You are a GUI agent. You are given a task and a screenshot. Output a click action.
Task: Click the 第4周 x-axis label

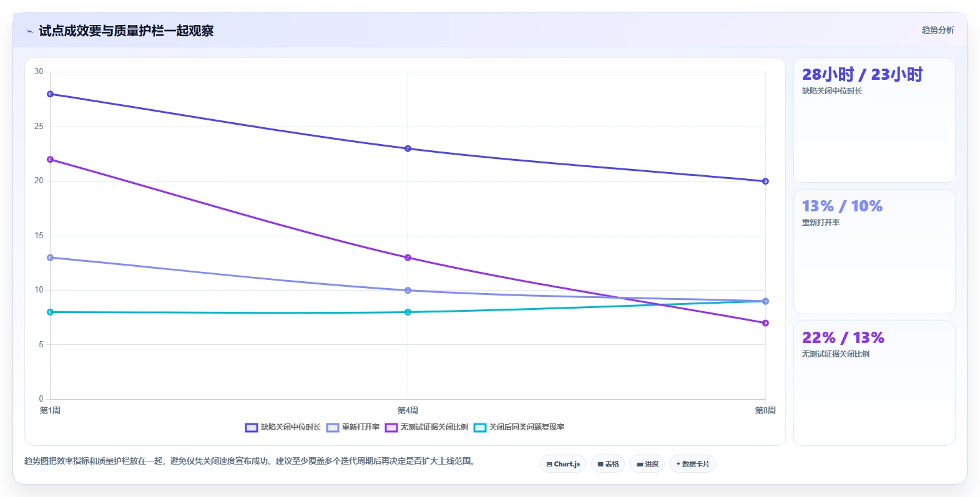pos(408,410)
